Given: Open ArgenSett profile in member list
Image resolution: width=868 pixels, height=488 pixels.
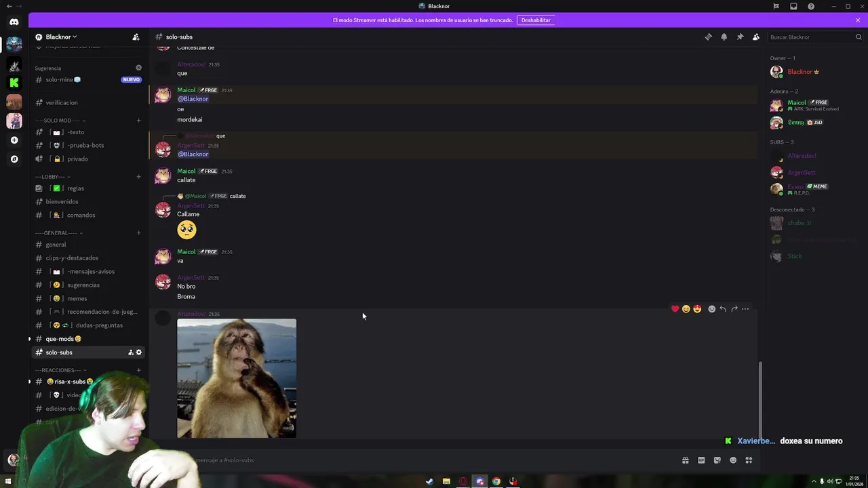Looking at the screenshot, I should point(816,172).
